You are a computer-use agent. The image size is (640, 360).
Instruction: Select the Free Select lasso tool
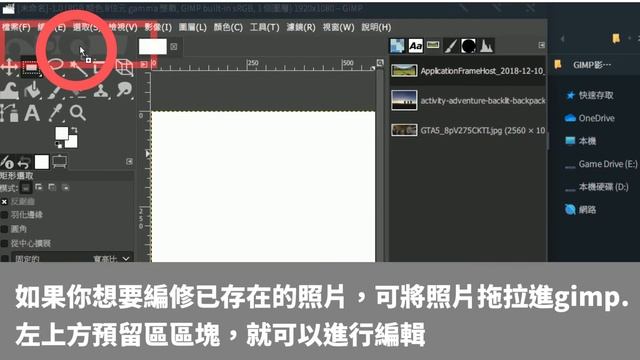coord(56,67)
